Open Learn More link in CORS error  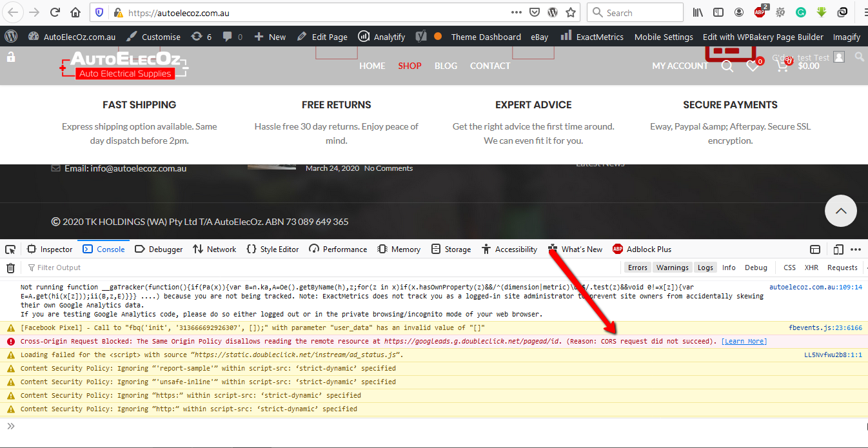(744, 342)
